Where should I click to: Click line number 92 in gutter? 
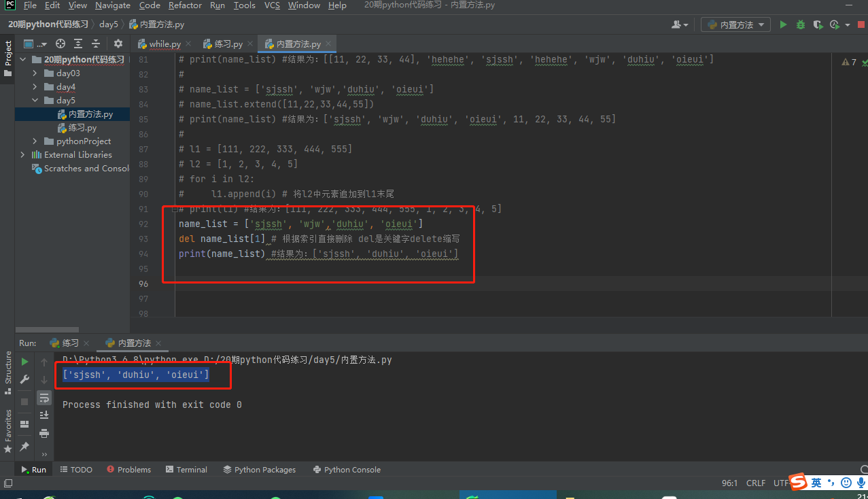(x=143, y=224)
